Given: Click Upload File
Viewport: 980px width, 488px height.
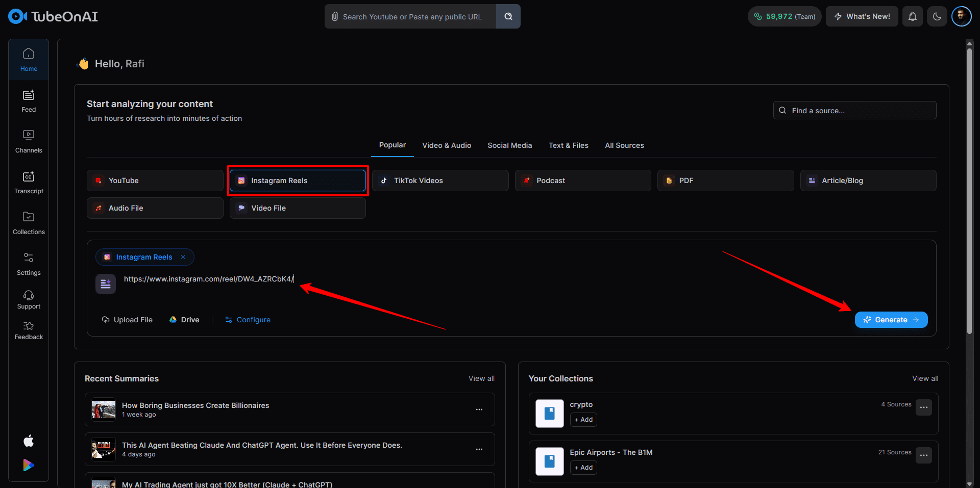Looking at the screenshot, I should pos(127,320).
